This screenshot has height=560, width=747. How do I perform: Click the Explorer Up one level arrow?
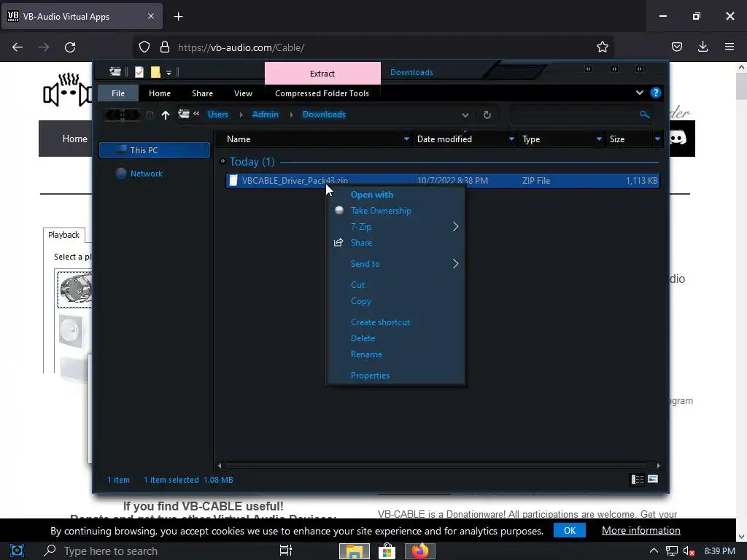(166, 114)
